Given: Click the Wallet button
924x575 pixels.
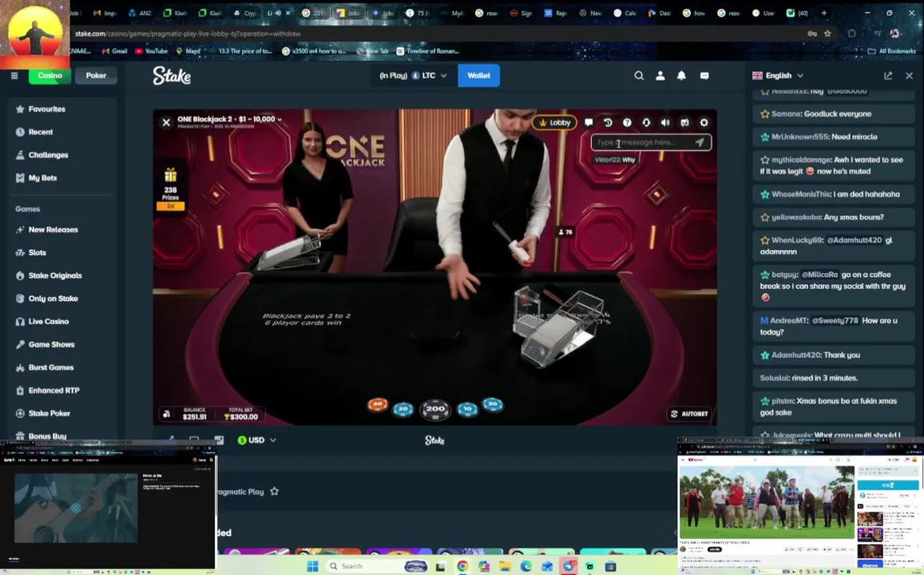Looking at the screenshot, I should (478, 75).
